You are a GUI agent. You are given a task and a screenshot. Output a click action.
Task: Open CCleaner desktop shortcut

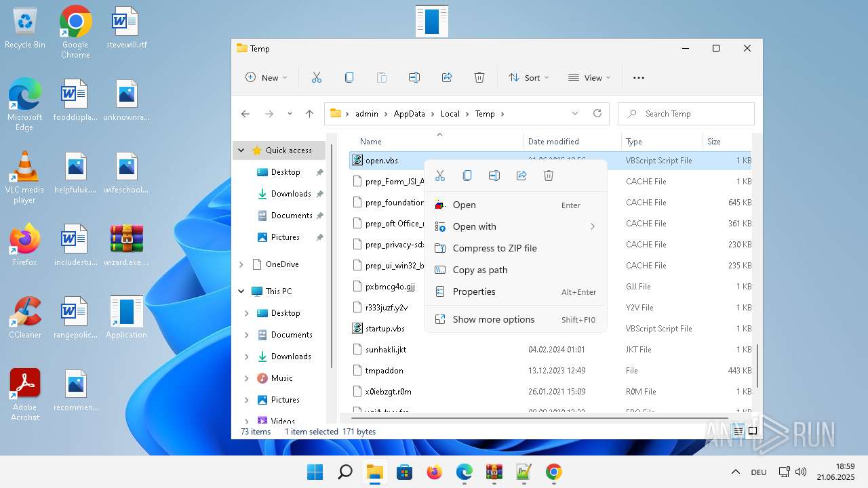(25, 318)
